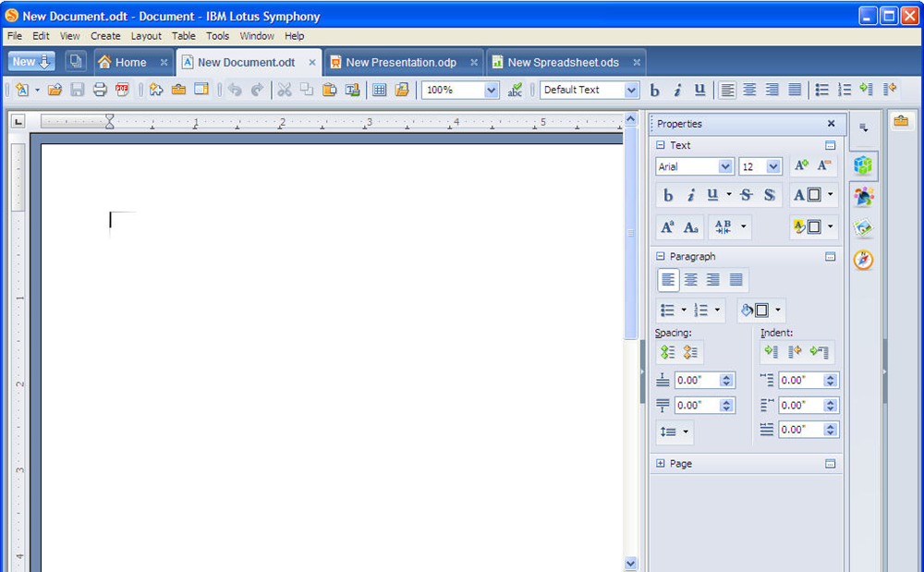The image size is (924, 572).
Task: Open the Arial font name dropdown
Action: (725, 166)
